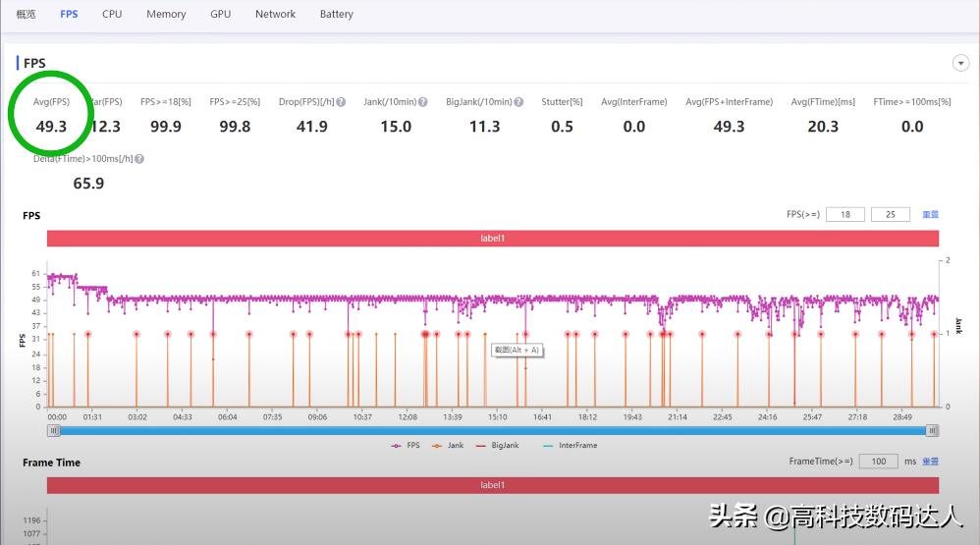The width and height of the screenshot is (980, 545).
Task: Toggle the FPS series in the legend
Action: click(x=406, y=445)
